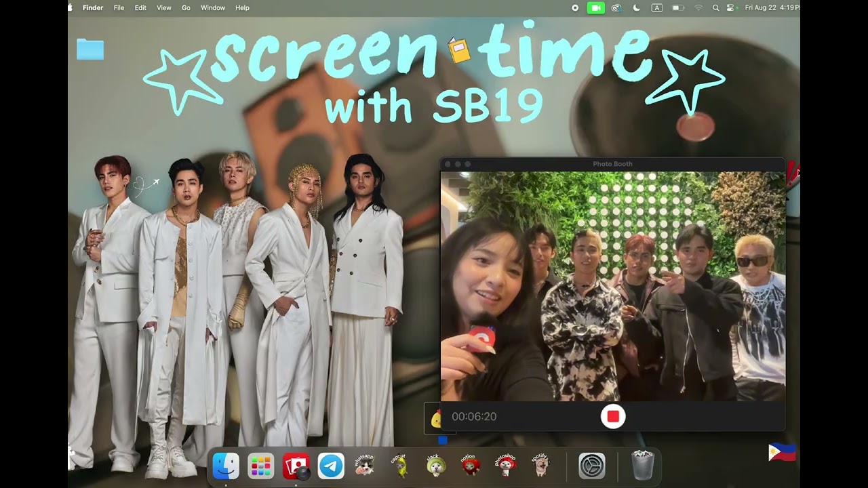This screenshot has height=488, width=868.
Task: Open Spotlight search magnifier
Action: click(715, 7)
